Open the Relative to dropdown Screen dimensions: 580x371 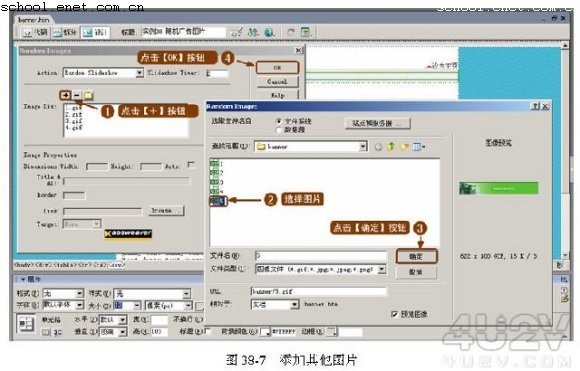275,305
